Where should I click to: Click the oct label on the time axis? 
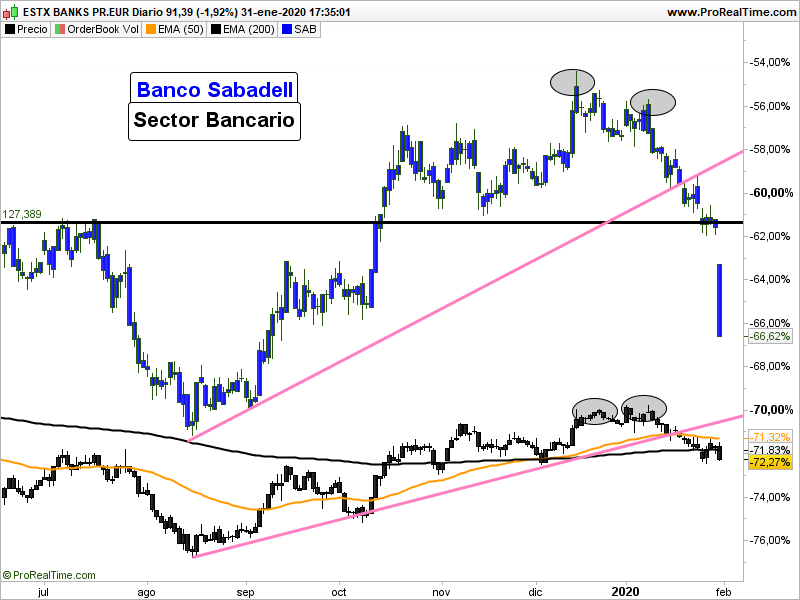click(340, 591)
